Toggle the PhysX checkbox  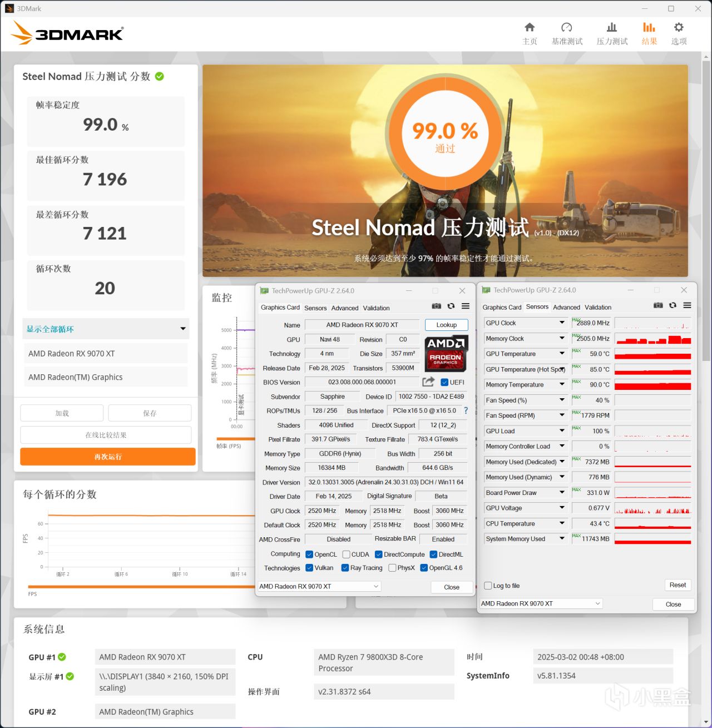click(x=392, y=568)
